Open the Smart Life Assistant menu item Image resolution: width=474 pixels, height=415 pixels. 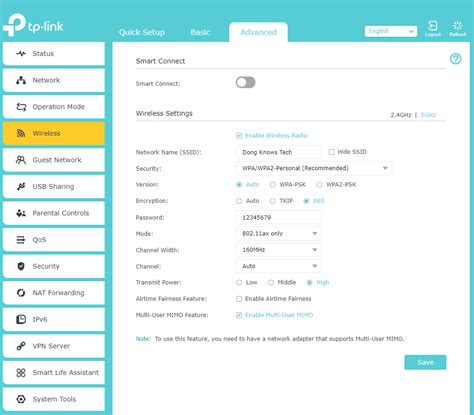54,372
